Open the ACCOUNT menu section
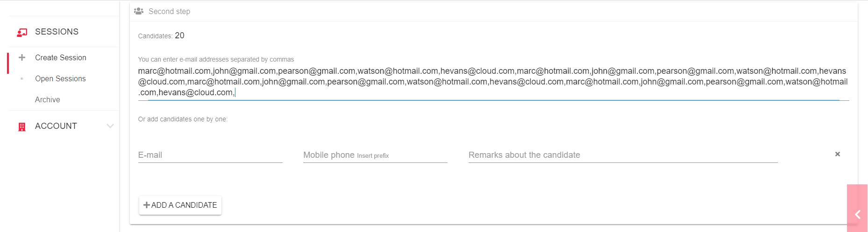 (56, 126)
